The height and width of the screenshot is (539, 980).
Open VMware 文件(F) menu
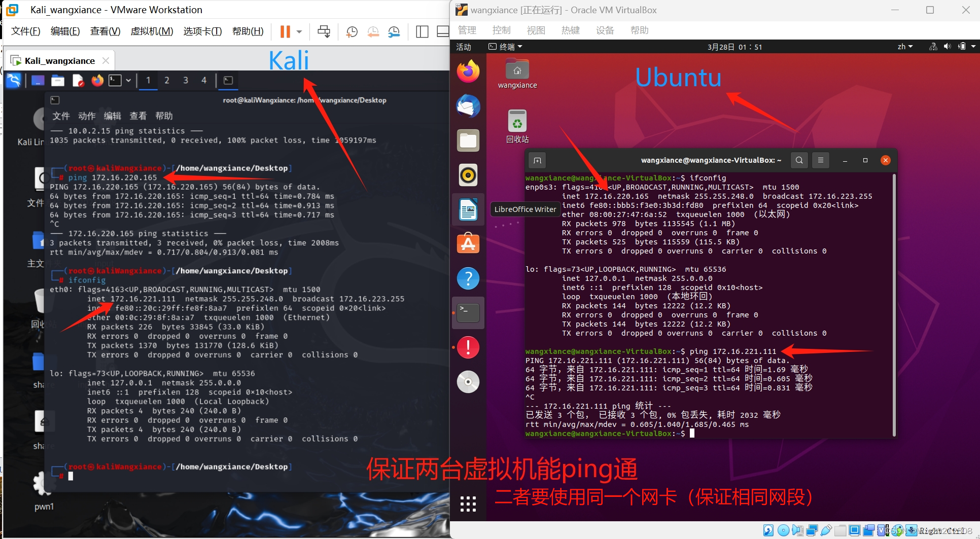tap(26, 31)
